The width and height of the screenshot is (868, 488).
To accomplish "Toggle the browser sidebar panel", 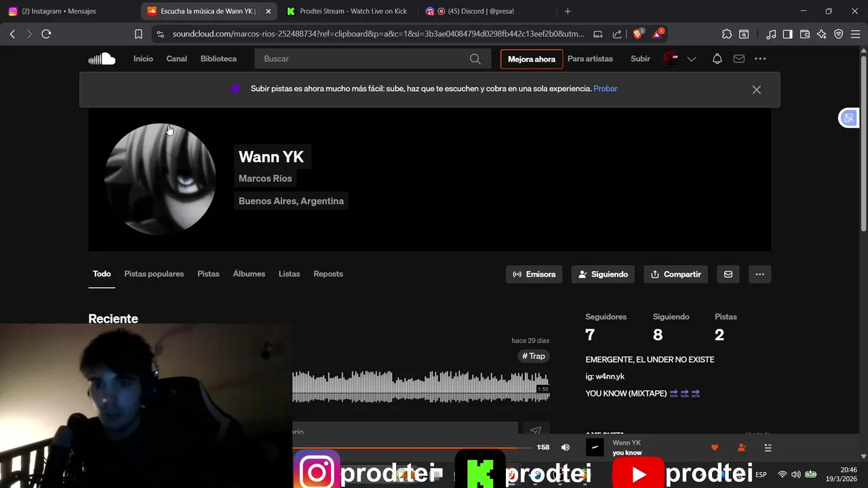I will (x=787, y=34).
